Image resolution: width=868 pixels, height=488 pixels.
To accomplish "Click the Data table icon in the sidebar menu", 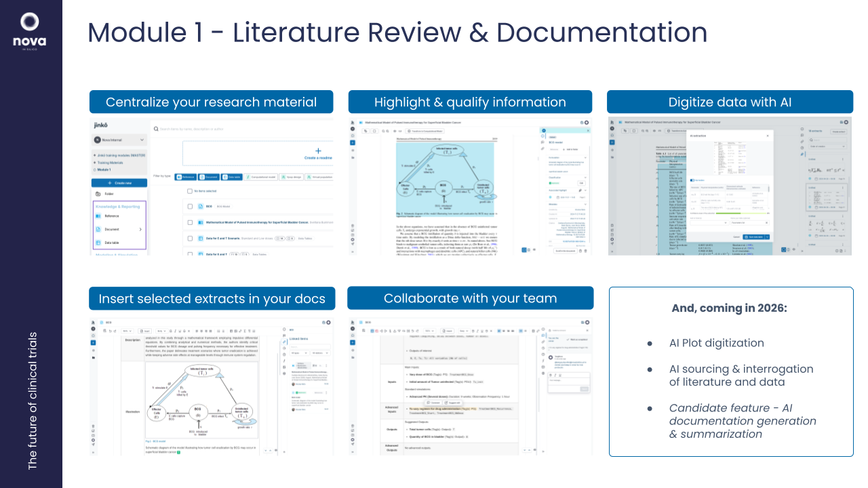I will point(98,242).
